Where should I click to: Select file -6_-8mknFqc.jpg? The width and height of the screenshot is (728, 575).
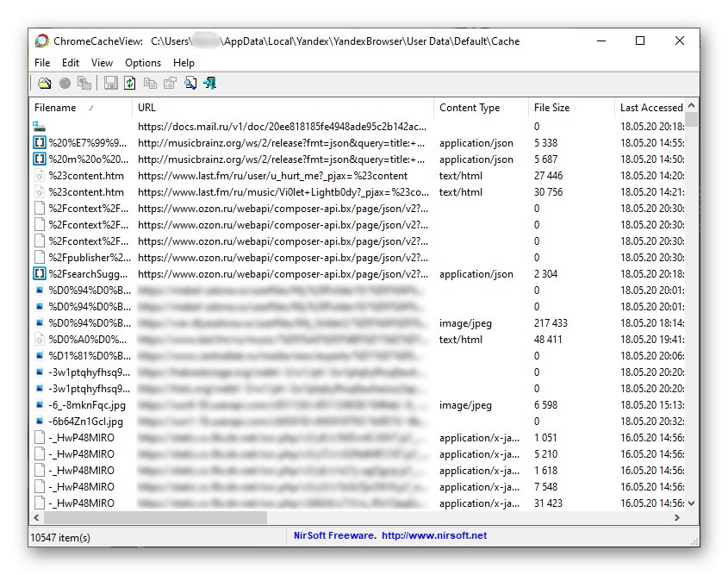tap(87, 404)
